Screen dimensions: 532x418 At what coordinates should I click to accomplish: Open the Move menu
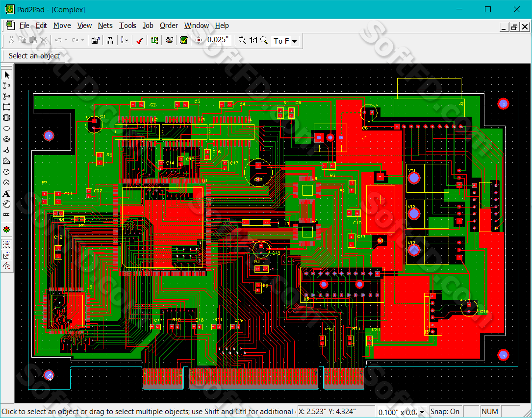click(62, 26)
